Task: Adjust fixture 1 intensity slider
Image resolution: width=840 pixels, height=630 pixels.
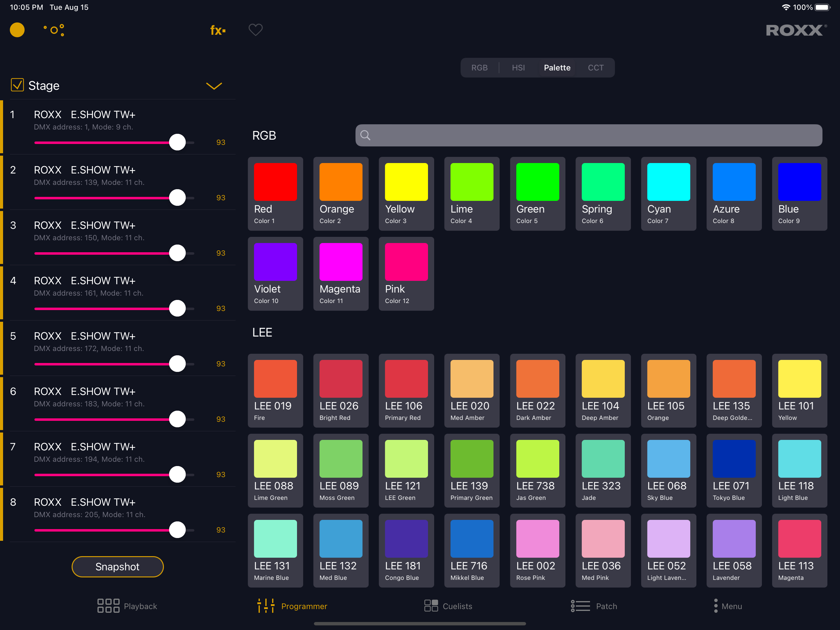Action: [x=114, y=142]
